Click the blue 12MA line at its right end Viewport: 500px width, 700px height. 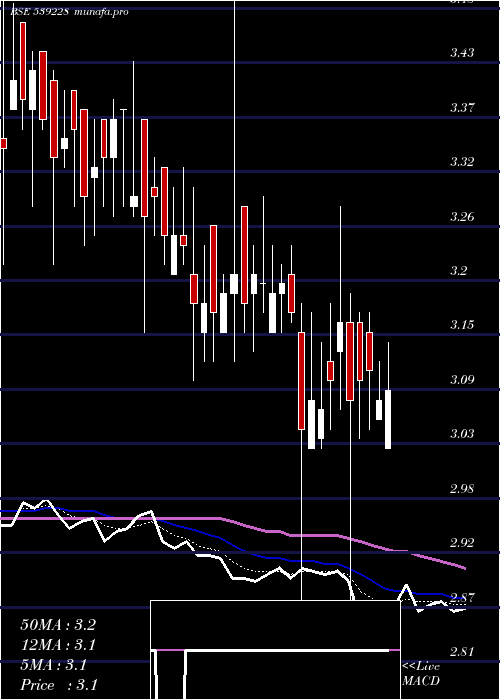463,598
